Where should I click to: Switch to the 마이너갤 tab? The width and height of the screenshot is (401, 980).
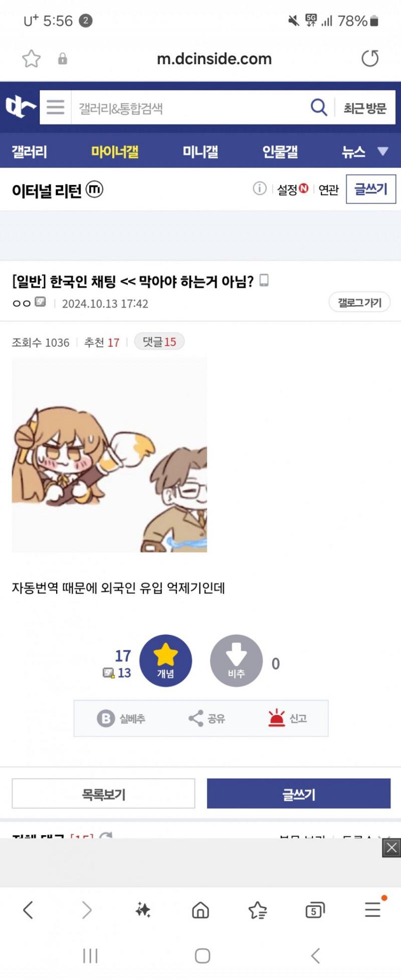tap(115, 151)
